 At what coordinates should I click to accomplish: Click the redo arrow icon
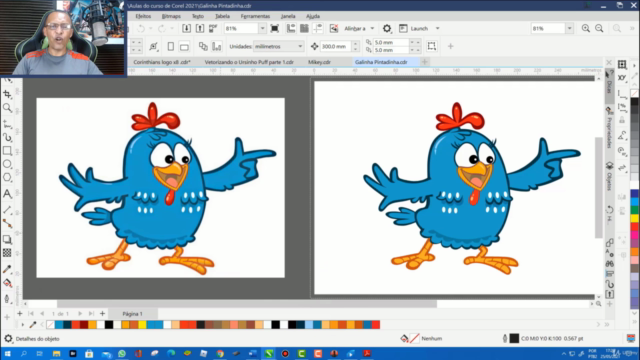click(162, 28)
